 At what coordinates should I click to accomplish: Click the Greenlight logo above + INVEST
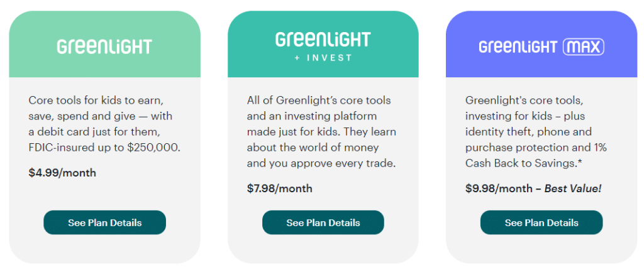point(323,40)
